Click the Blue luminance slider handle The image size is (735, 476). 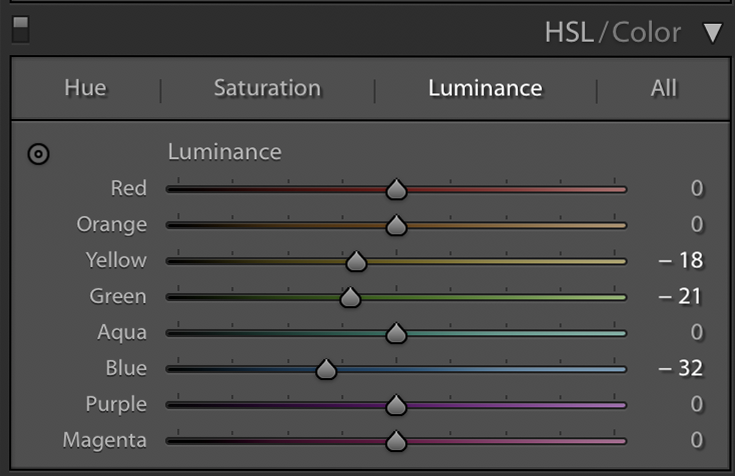point(326,370)
